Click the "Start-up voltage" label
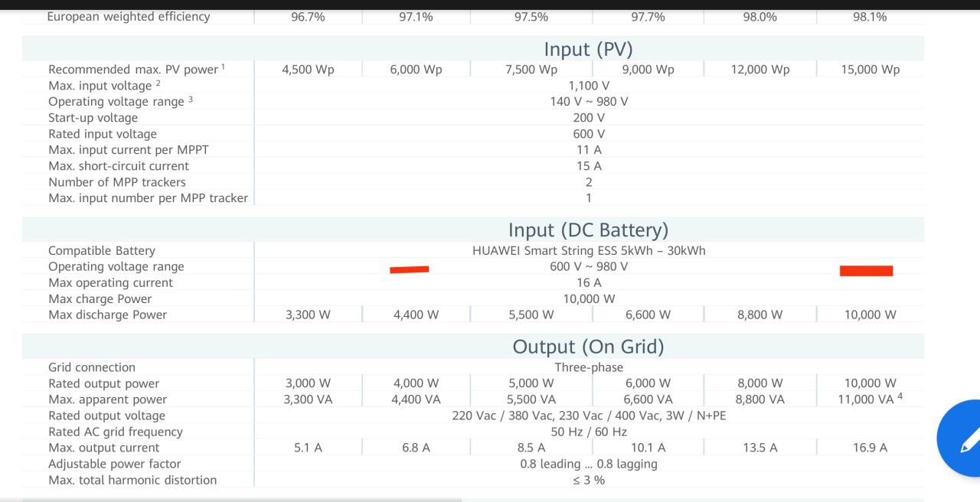Image resolution: width=980 pixels, height=502 pixels. (x=93, y=118)
